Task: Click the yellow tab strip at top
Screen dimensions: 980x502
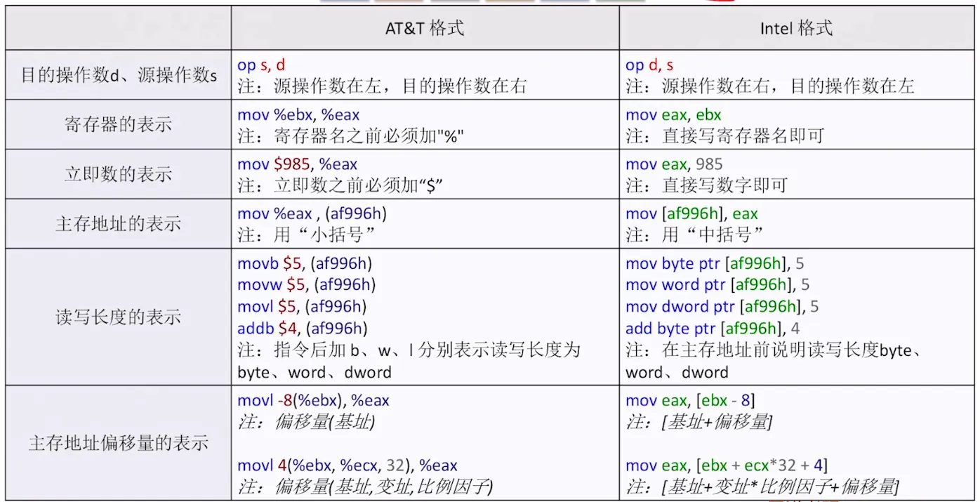Action: click(x=509, y=2)
